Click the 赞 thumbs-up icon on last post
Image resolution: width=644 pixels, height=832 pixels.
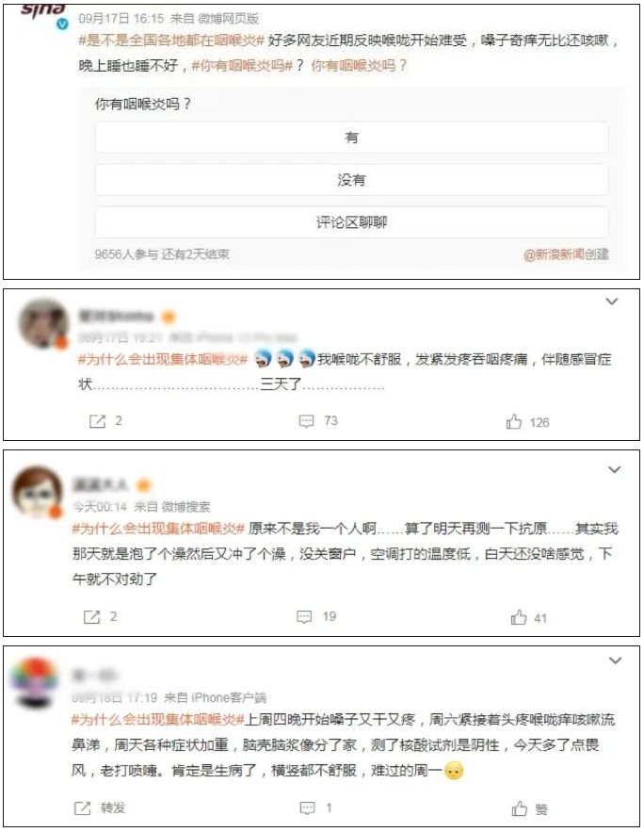(x=520, y=808)
